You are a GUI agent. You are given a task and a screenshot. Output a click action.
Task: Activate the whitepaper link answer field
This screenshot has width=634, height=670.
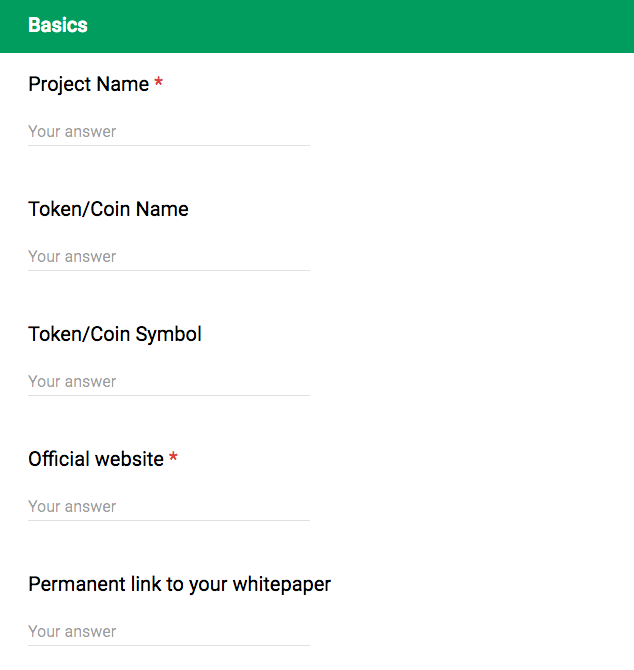(x=169, y=632)
